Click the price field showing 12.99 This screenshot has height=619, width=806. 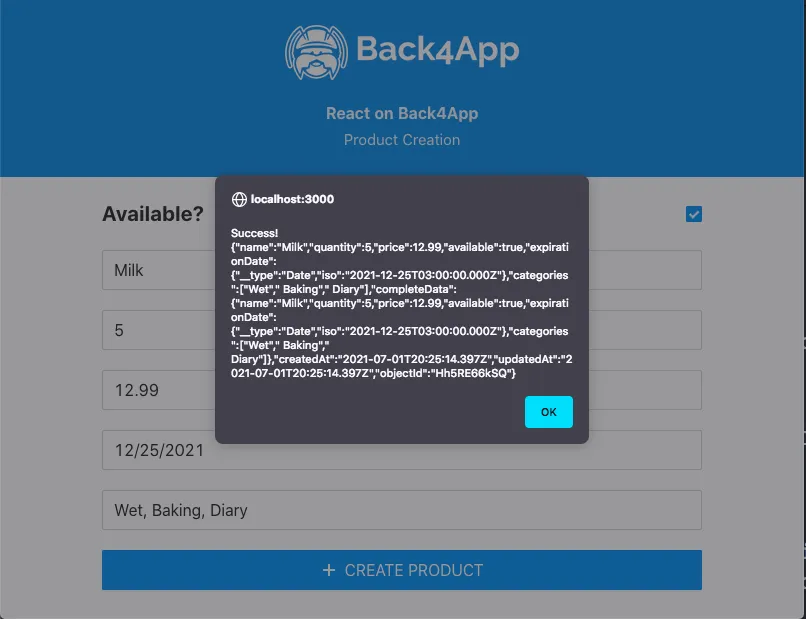click(x=401, y=390)
